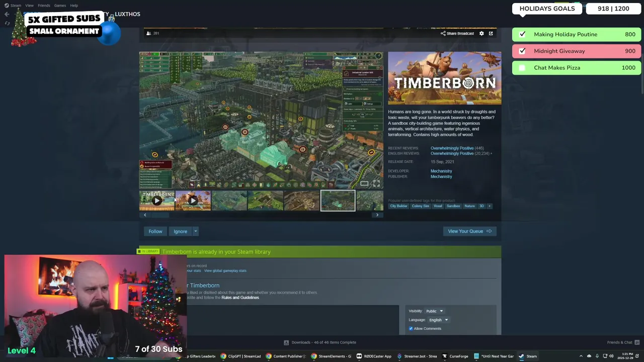The image size is (644, 362).
Task: Open the Voxel tag
Action: click(x=438, y=206)
